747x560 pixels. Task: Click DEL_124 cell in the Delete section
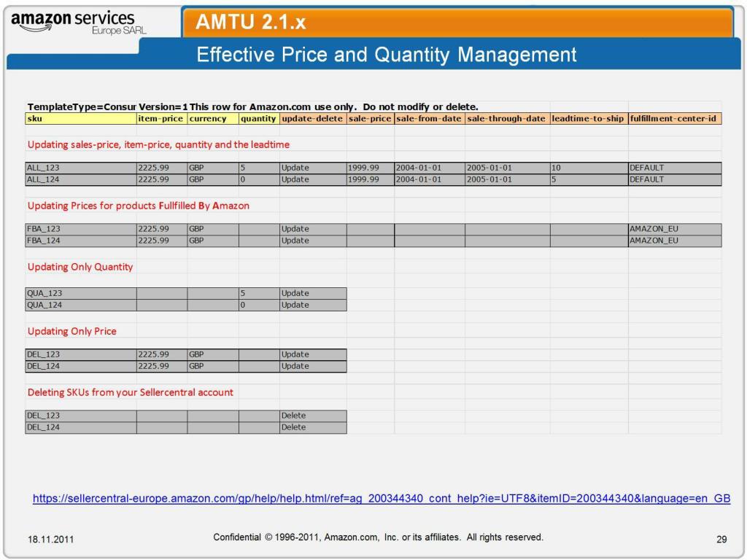pyautogui.click(x=81, y=427)
